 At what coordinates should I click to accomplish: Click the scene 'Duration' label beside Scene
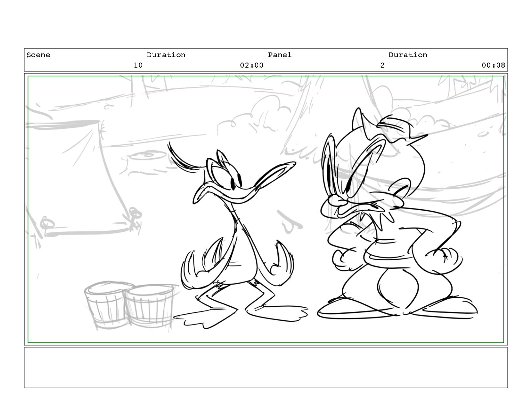coord(166,55)
